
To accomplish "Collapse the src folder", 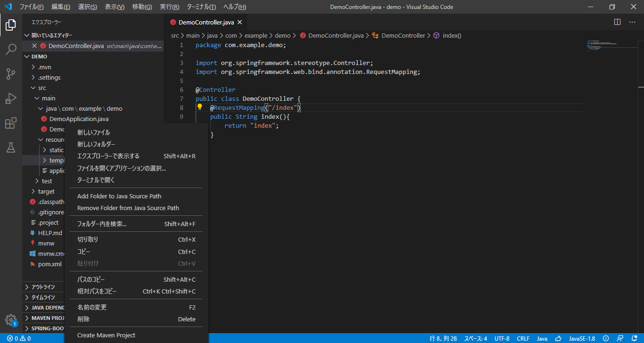I will click(42, 88).
